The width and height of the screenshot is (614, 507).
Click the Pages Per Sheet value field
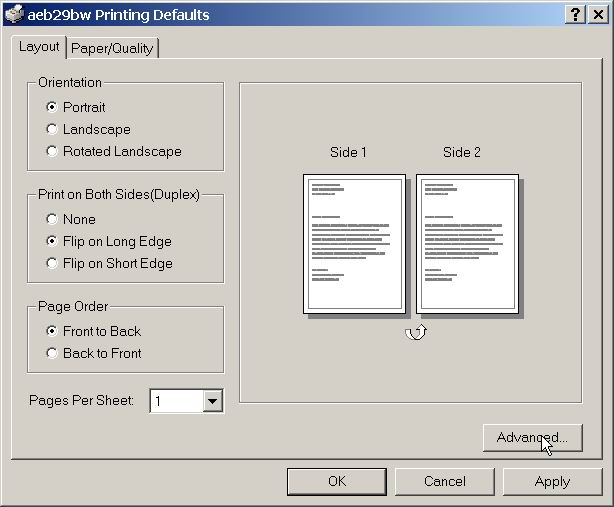pos(177,401)
